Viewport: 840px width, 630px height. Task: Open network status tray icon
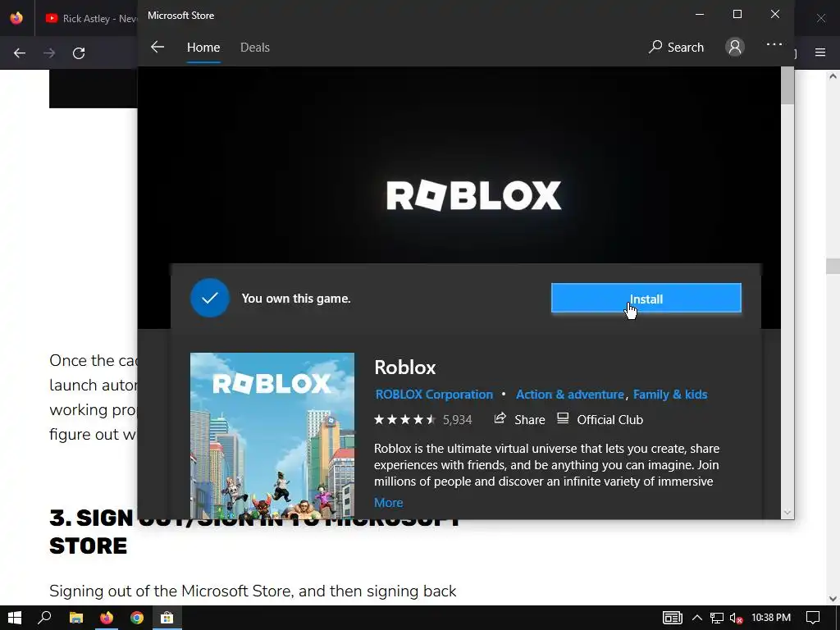(x=716, y=619)
